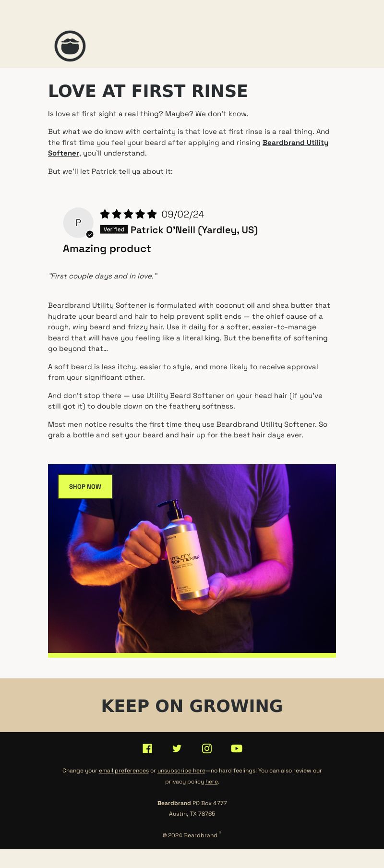This screenshot has width=384, height=868.
Task: Open the YouTube channel icon
Action: pyautogui.click(x=237, y=748)
